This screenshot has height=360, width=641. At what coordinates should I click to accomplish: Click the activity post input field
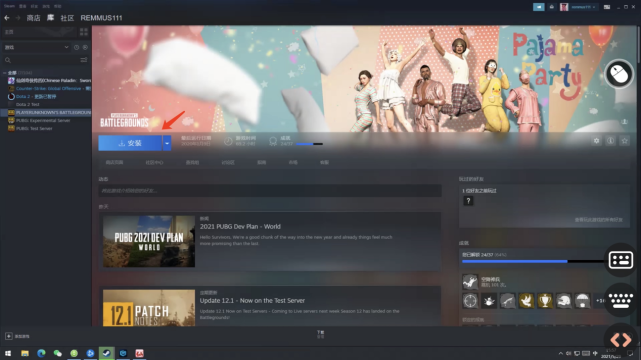270,190
